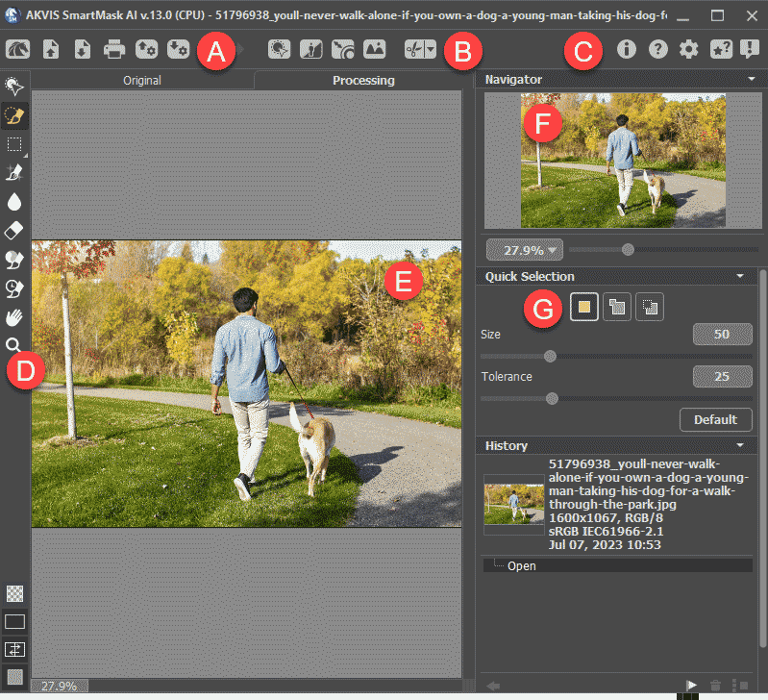Click the Default button
The height and width of the screenshot is (700, 768).
click(715, 419)
